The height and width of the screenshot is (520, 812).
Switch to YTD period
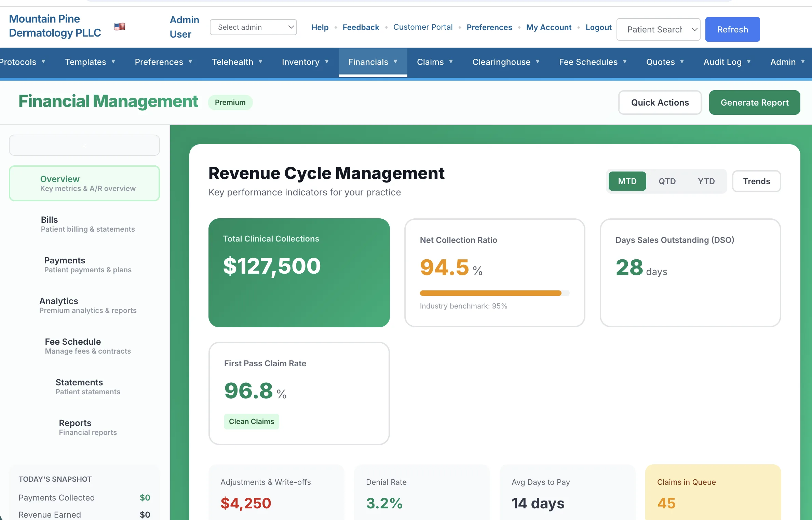coord(706,181)
